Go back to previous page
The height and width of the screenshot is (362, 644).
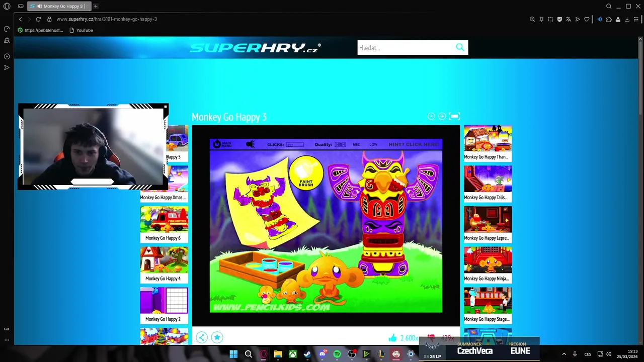click(x=20, y=19)
